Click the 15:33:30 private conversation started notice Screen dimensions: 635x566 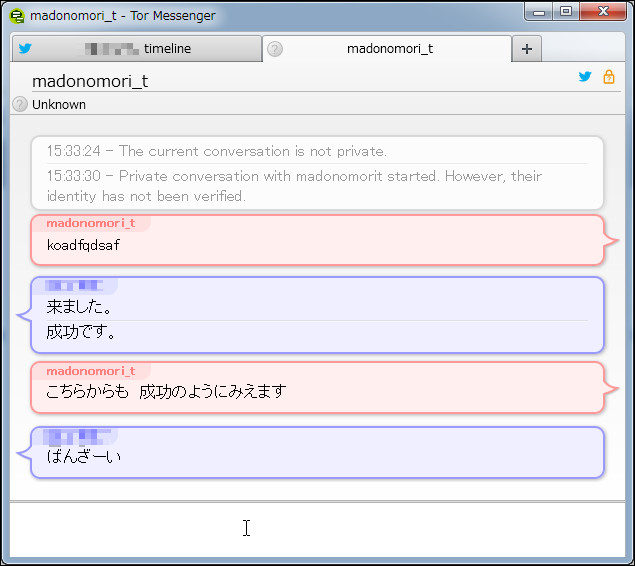pyautogui.click(x=294, y=186)
